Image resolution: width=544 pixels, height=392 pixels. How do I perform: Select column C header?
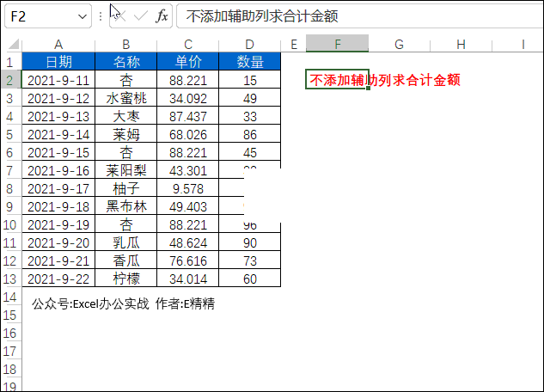click(x=188, y=45)
